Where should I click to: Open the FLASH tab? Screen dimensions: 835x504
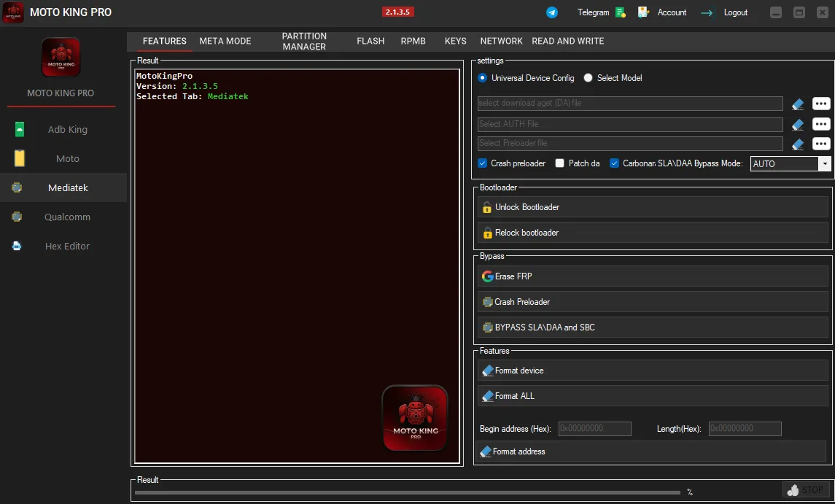(370, 41)
